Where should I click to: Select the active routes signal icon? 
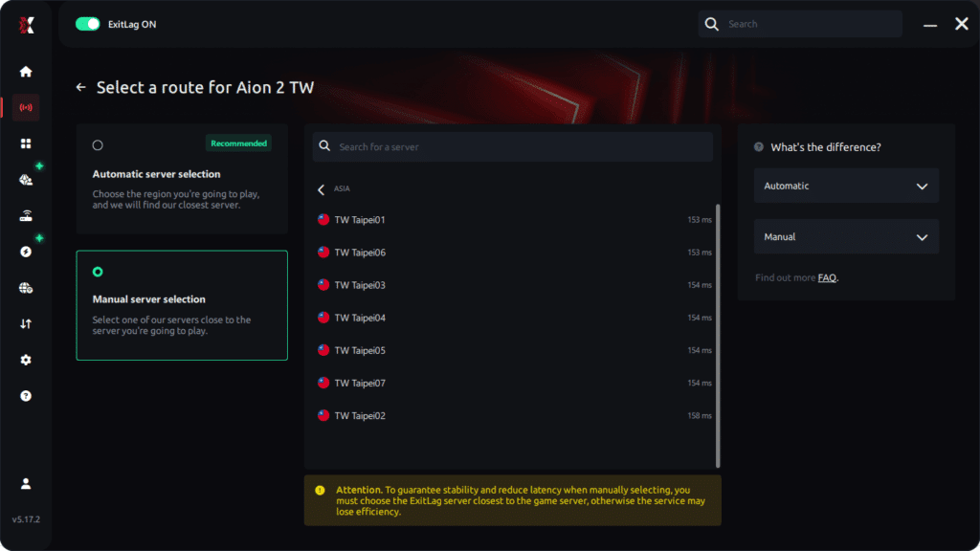coord(25,107)
